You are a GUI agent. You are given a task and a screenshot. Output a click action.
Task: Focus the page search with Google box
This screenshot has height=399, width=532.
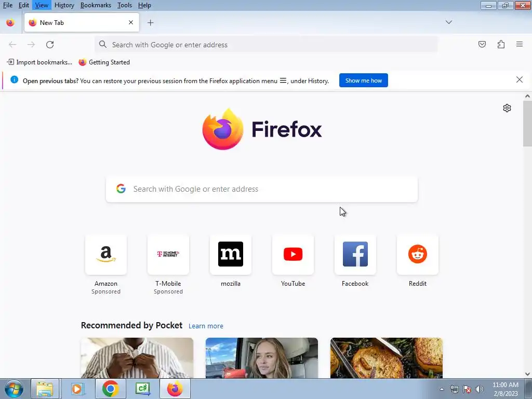coord(262,189)
